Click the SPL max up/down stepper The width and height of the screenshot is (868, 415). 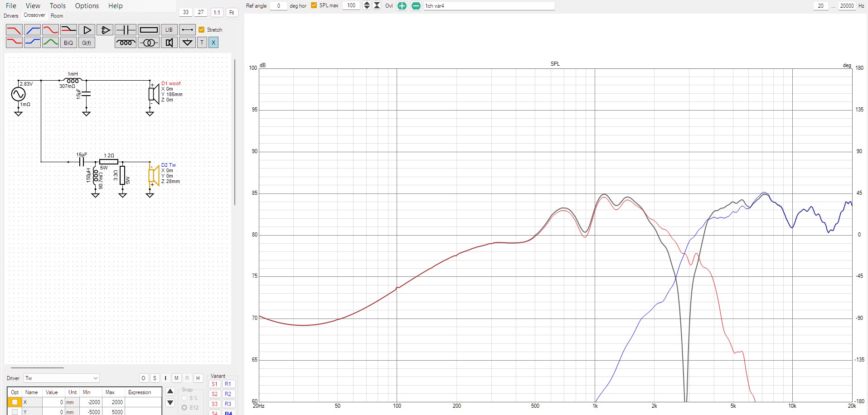click(x=367, y=5)
